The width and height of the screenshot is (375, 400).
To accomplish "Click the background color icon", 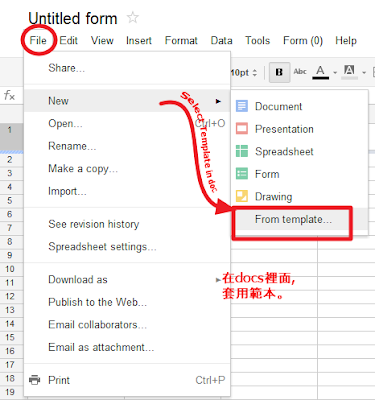I will click(x=349, y=72).
